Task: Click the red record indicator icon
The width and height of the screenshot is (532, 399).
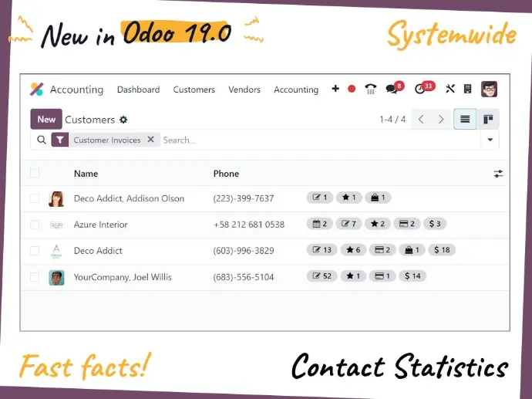Action: point(352,89)
